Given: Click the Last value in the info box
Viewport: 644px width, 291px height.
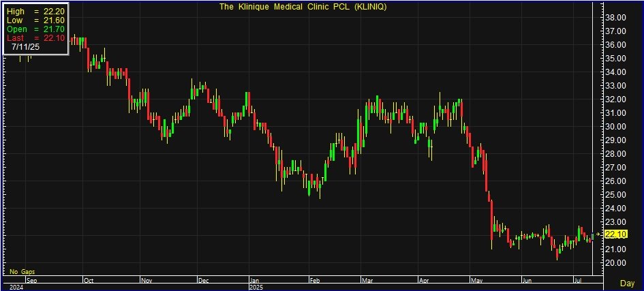Looking at the screenshot, I should pyautogui.click(x=53, y=38).
